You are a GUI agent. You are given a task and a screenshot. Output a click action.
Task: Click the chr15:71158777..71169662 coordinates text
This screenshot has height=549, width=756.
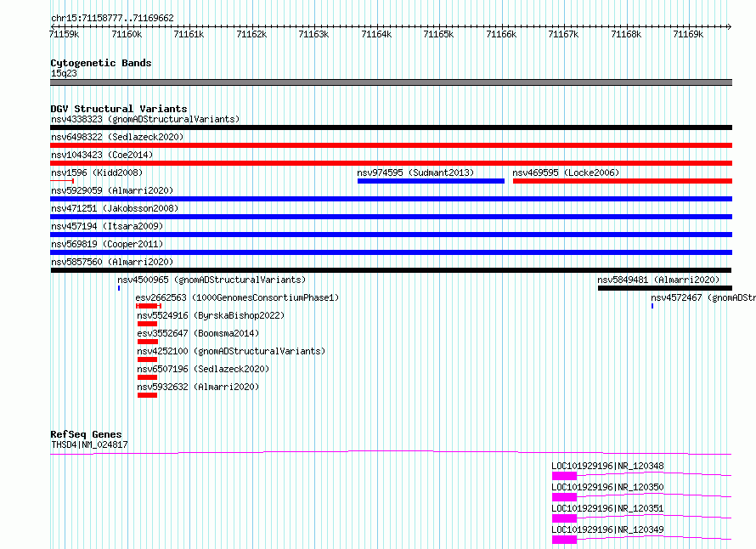[x=112, y=18]
